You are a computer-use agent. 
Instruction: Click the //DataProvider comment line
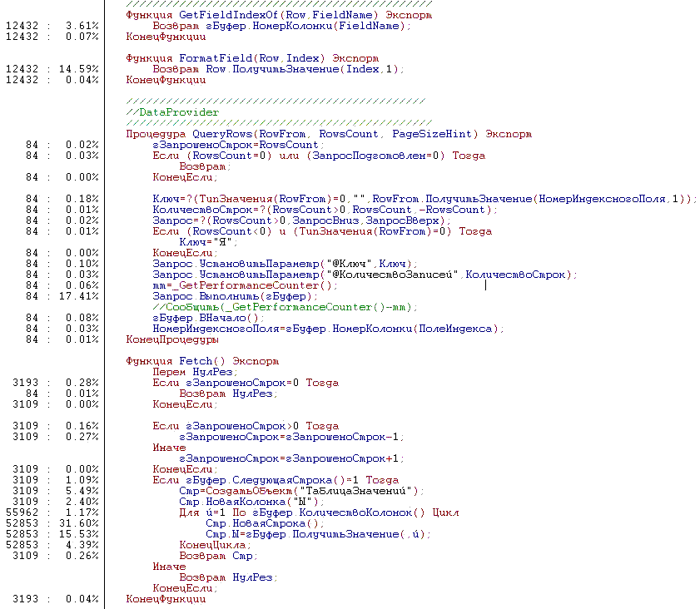click(172, 112)
